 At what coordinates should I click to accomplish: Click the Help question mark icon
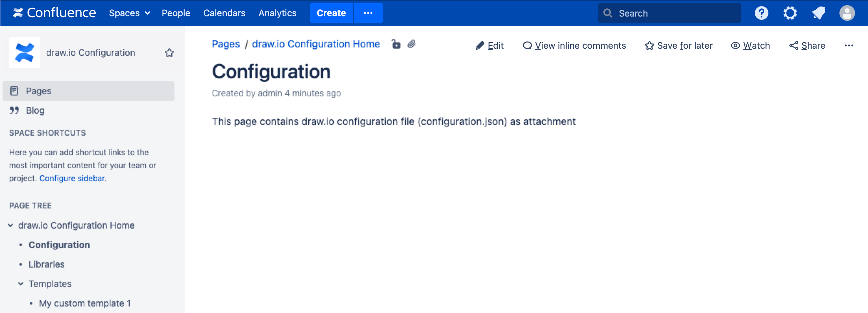[x=761, y=13]
